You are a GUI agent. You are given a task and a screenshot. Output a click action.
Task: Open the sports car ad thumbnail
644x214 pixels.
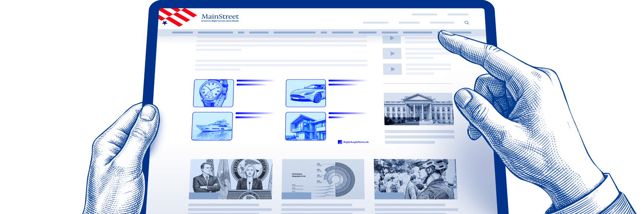tap(306, 93)
